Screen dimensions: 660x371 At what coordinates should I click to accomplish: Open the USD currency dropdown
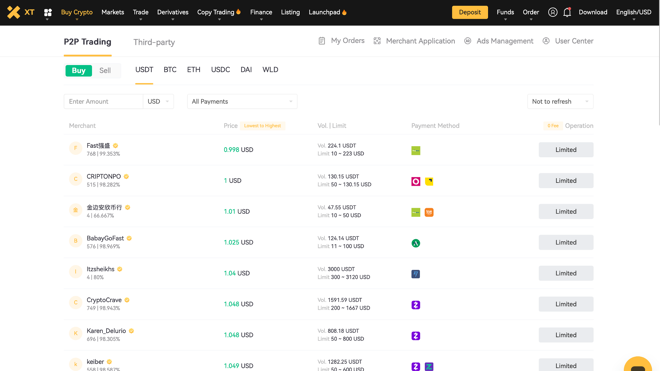(x=158, y=101)
